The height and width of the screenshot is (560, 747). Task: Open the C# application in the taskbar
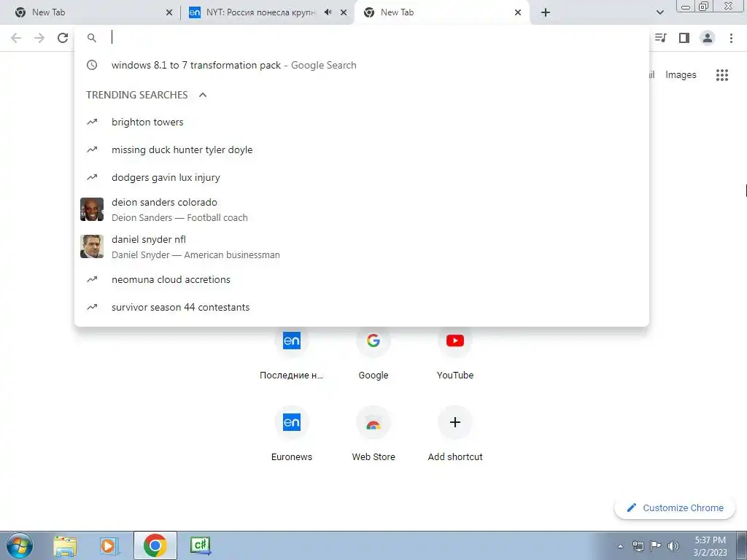tap(200, 545)
